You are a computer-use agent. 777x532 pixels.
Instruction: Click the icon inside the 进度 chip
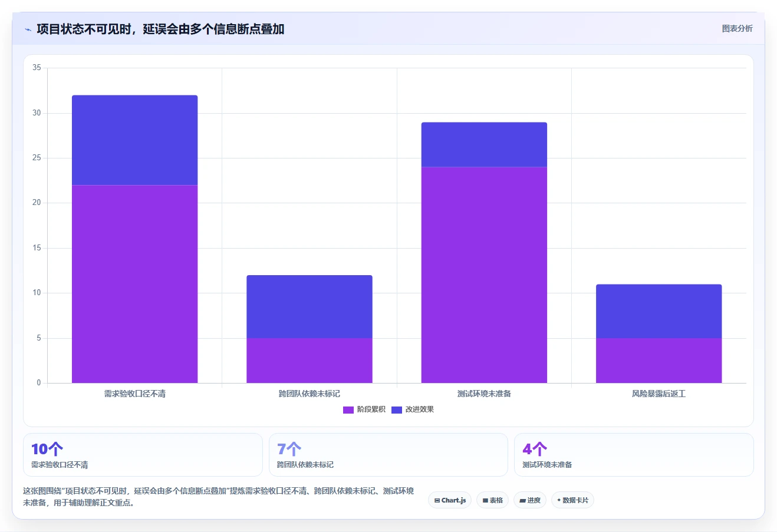[x=522, y=500]
